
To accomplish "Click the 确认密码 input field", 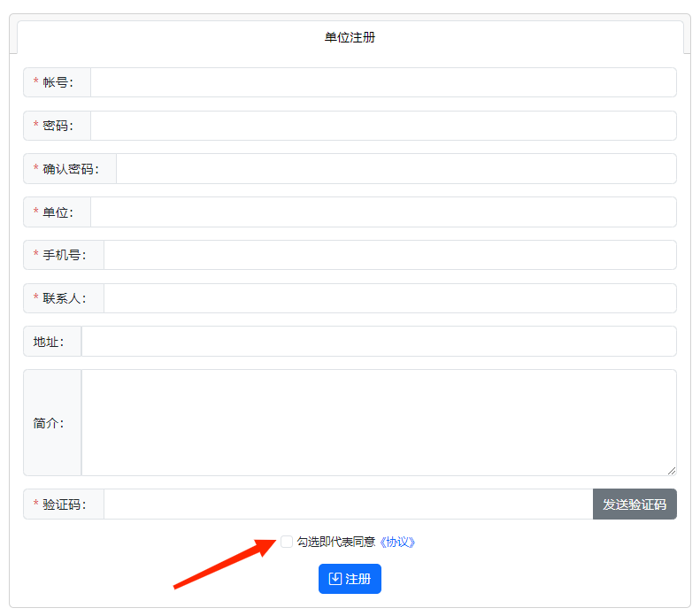I will point(396,169).
